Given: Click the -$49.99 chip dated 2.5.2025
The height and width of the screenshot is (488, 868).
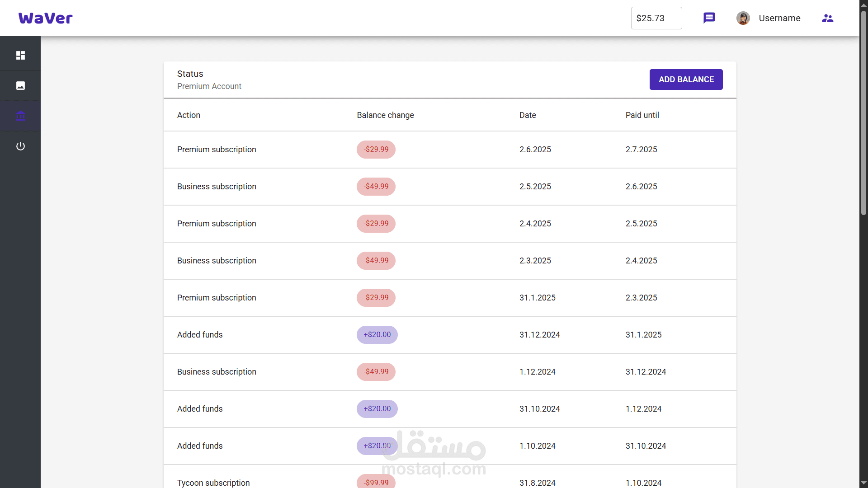Looking at the screenshot, I should point(376,187).
